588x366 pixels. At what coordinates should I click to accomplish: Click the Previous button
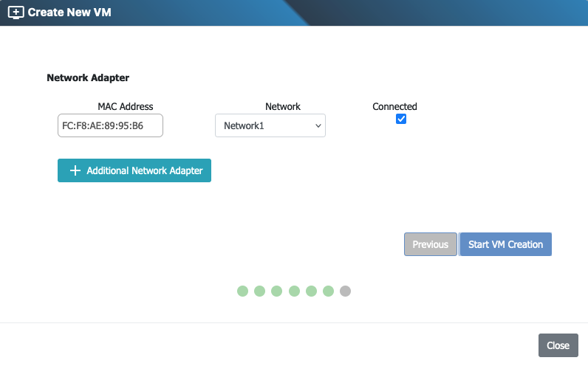(430, 244)
